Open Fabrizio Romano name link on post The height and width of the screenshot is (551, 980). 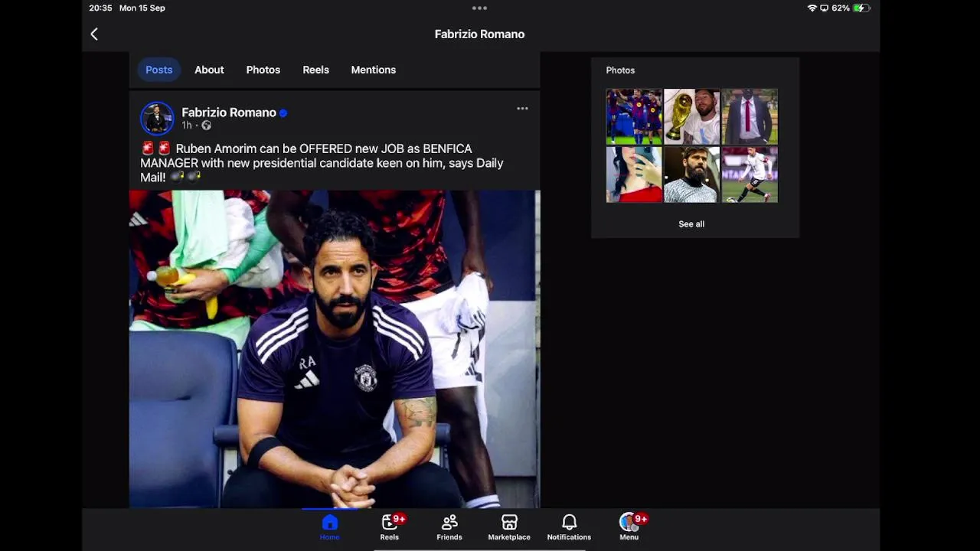click(229, 112)
